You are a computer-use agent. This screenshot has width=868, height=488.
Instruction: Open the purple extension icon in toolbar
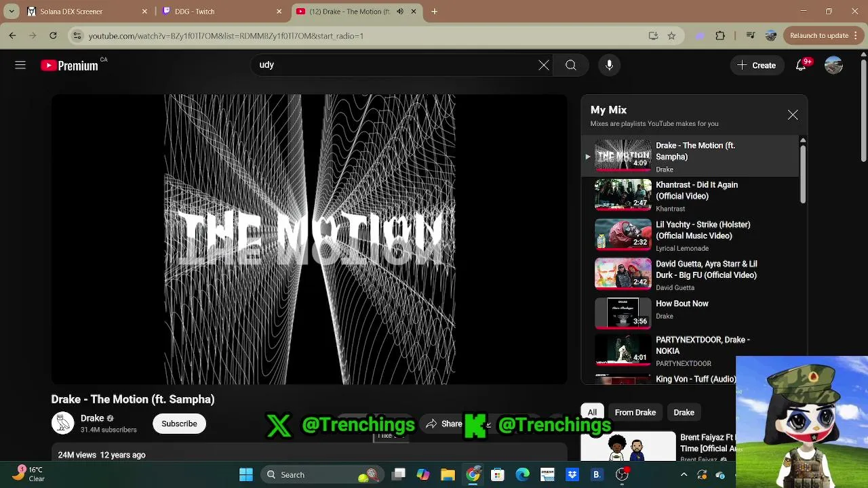coord(700,35)
